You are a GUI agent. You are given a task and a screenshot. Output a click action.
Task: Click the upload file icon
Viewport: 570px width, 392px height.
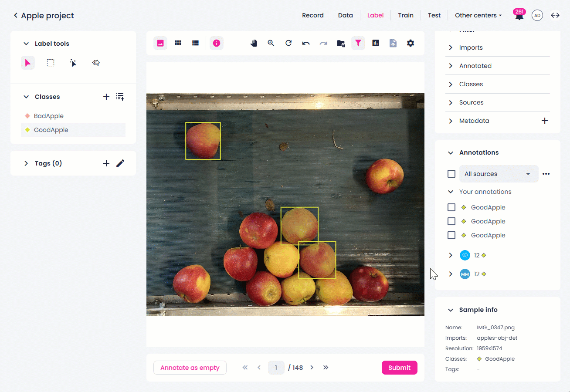(x=393, y=43)
